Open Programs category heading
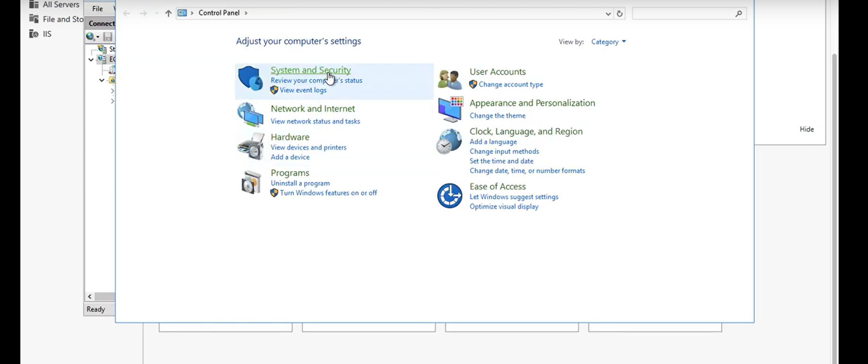 pos(290,173)
